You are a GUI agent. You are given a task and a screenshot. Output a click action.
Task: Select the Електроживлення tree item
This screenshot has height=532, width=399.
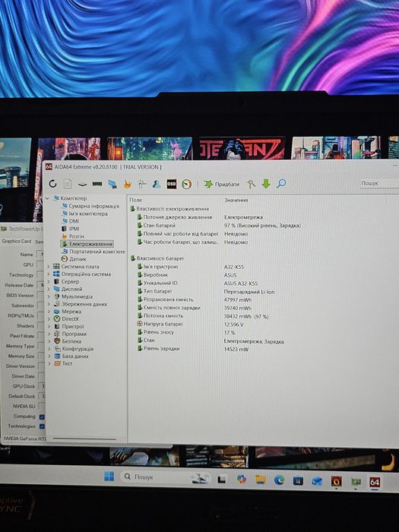click(90, 244)
